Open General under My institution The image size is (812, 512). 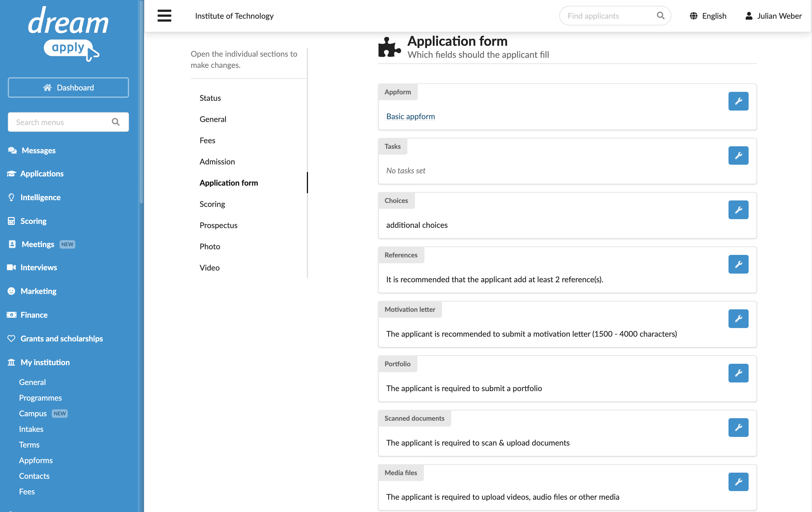(x=32, y=382)
